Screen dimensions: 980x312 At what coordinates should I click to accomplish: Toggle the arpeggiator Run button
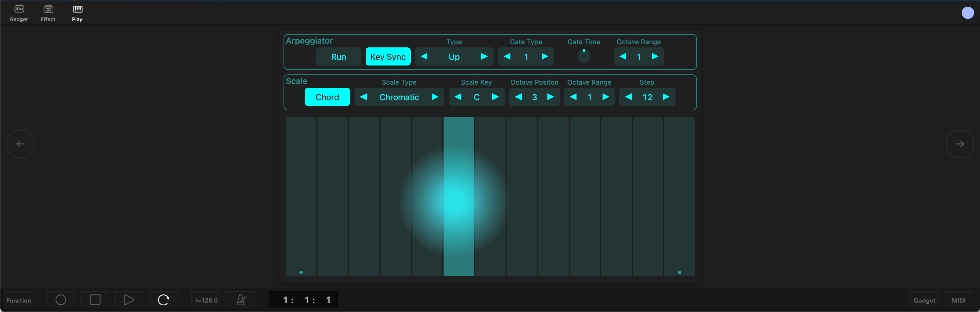coord(338,57)
